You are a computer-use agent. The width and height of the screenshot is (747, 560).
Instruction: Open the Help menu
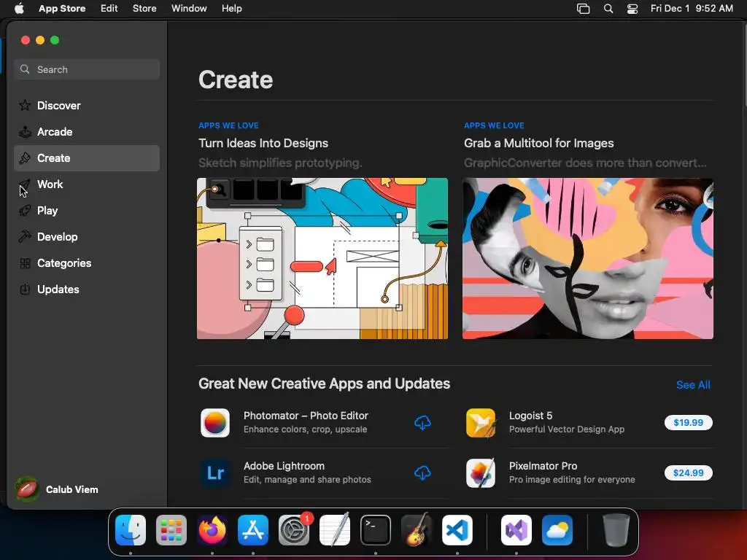point(231,9)
